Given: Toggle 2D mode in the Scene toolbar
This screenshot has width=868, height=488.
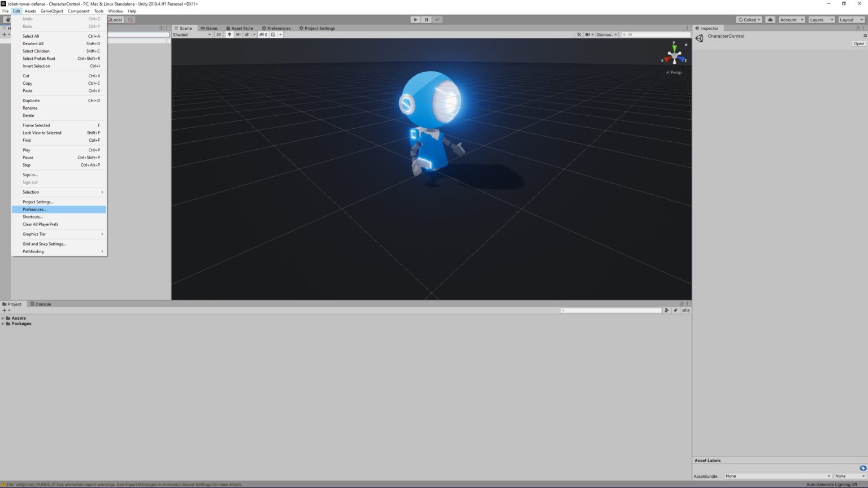Looking at the screenshot, I should point(219,34).
